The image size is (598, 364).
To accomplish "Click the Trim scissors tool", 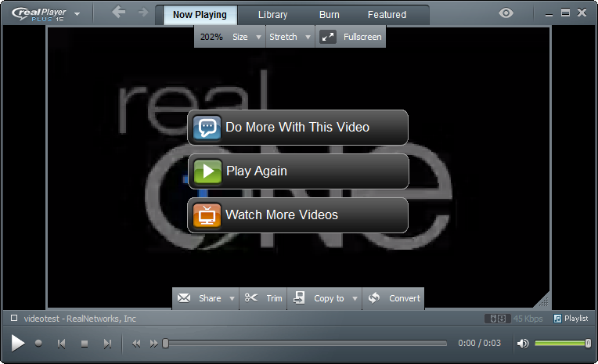I will 264,298.
